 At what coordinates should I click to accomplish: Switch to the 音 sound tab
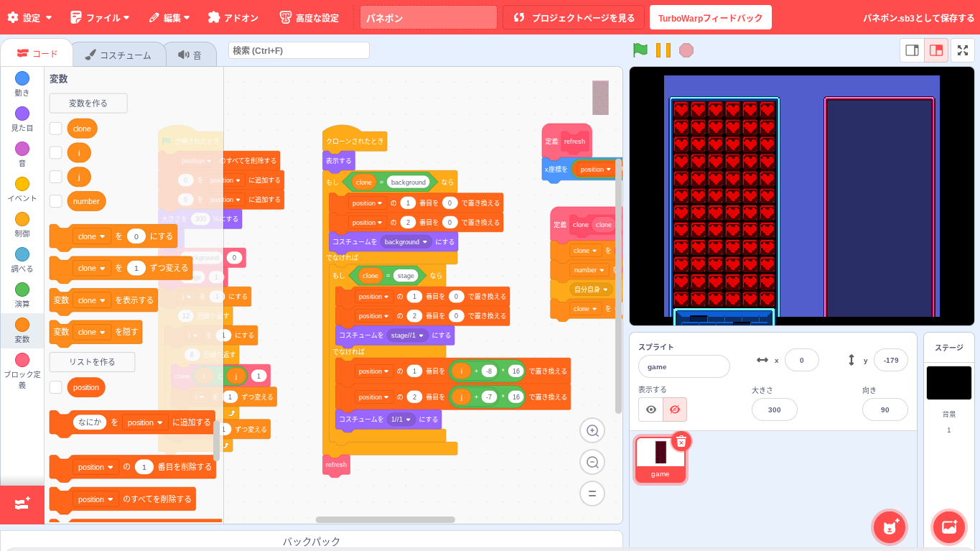pyautogui.click(x=190, y=55)
